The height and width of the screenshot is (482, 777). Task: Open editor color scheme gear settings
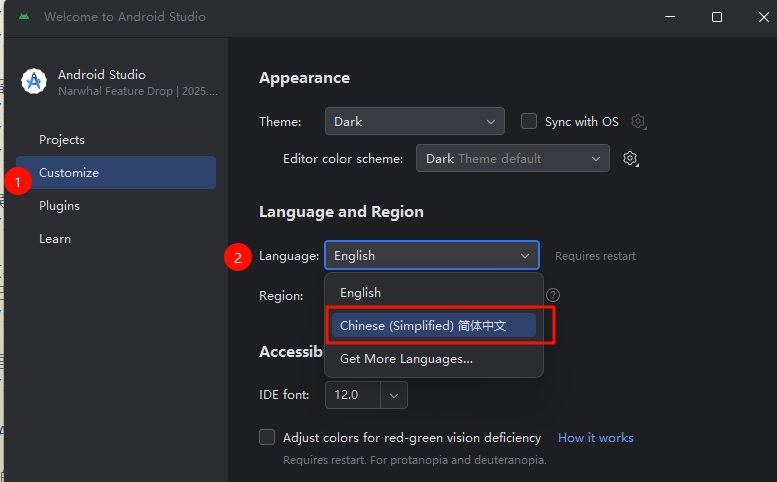coord(630,159)
